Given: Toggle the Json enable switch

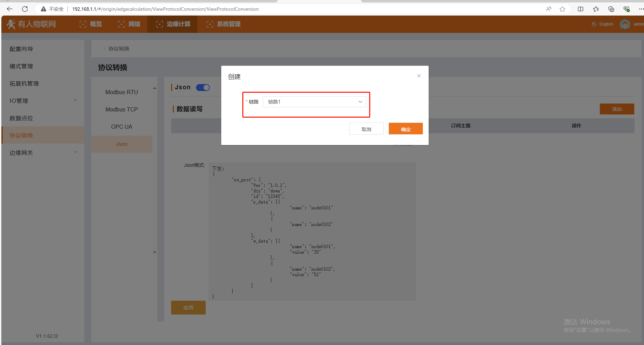Looking at the screenshot, I should [x=203, y=88].
